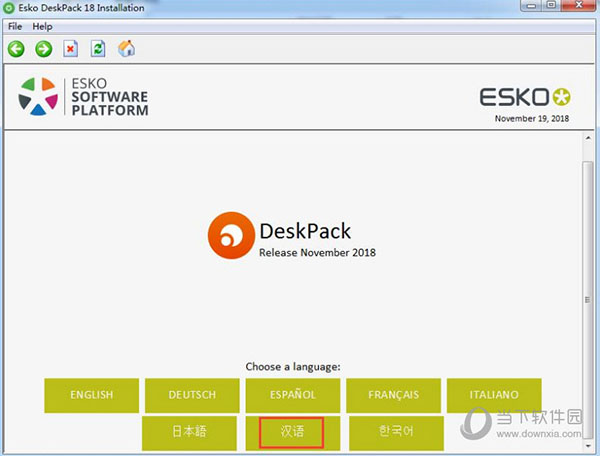The height and width of the screenshot is (456, 600).
Task: Choose FRANÇAIS as installation language
Action: click(x=393, y=395)
